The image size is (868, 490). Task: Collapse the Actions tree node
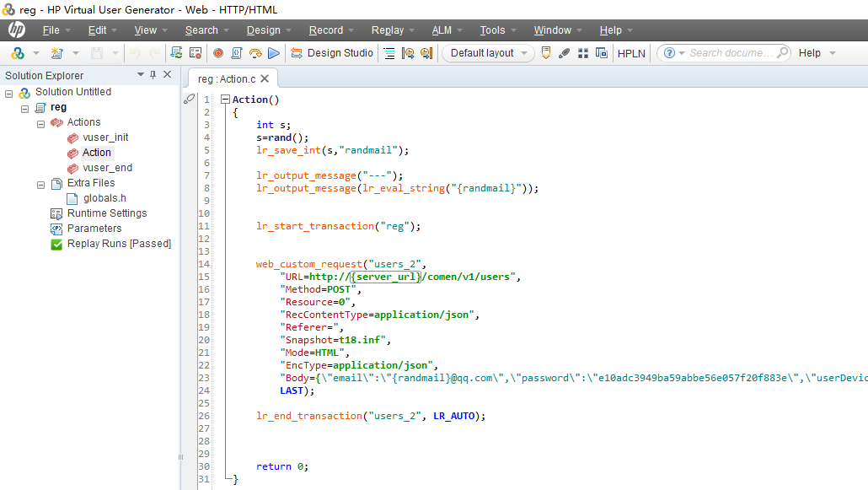(x=41, y=123)
